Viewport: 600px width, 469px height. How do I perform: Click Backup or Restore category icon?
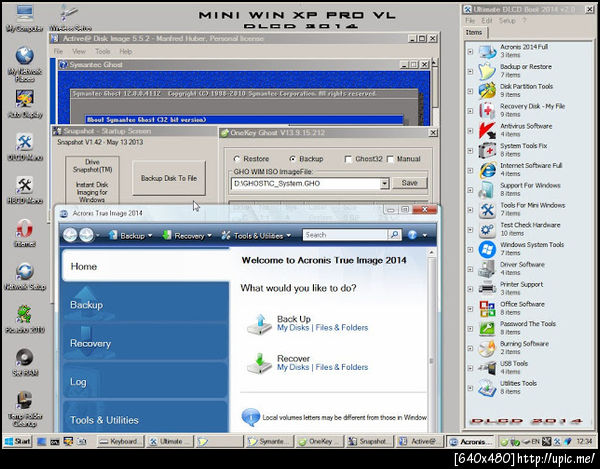[487, 71]
